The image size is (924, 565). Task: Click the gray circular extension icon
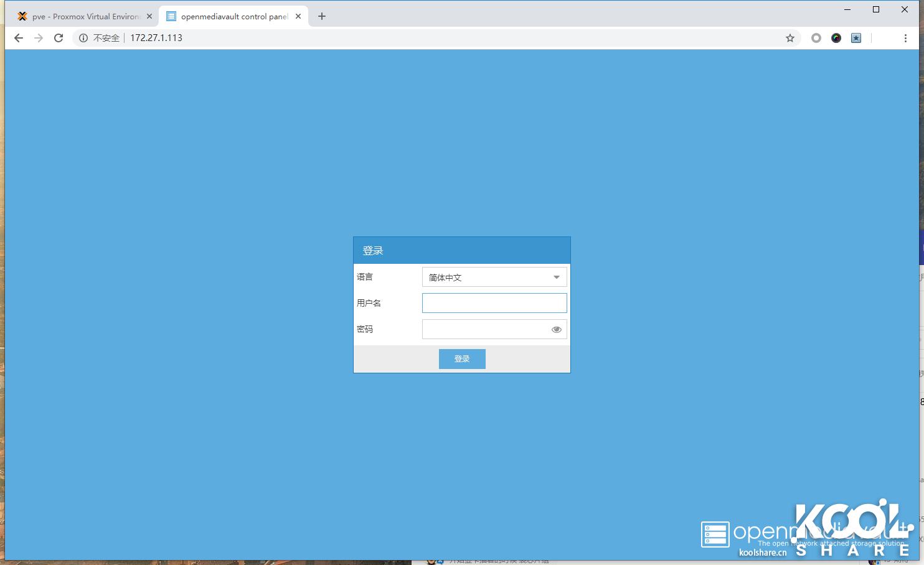pyautogui.click(x=816, y=38)
